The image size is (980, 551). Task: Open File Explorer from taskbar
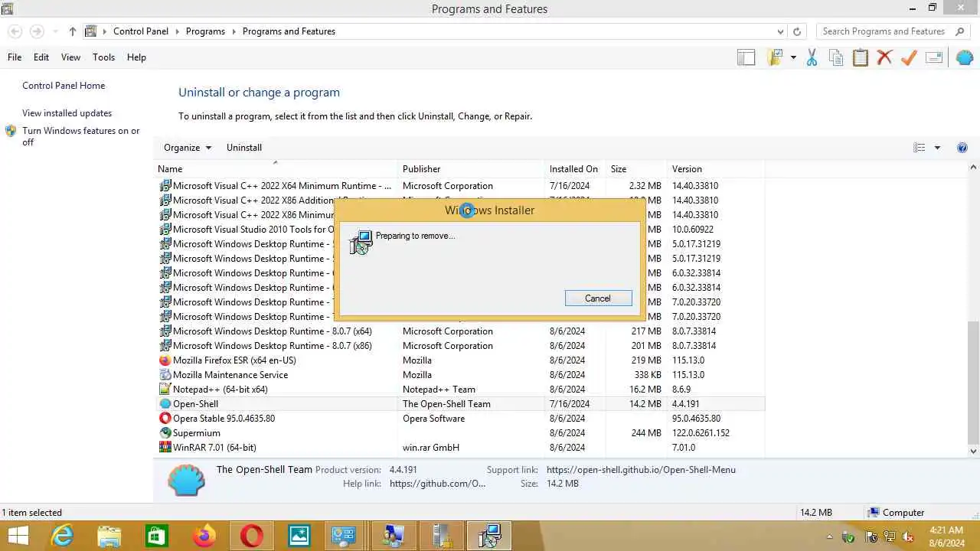point(109,536)
